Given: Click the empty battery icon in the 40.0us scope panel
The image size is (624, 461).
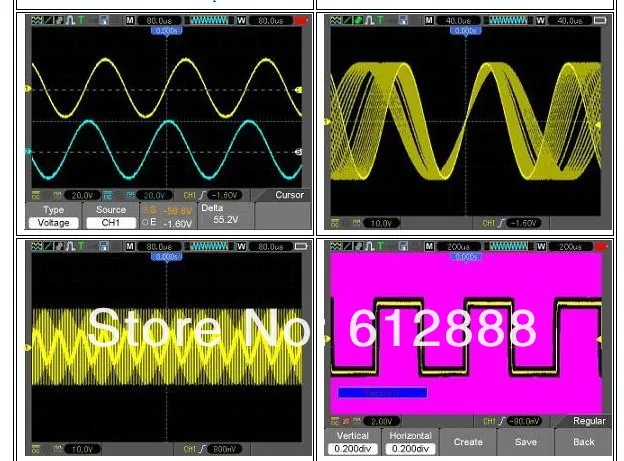Looking at the screenshot, I should (x=600, y=20).
